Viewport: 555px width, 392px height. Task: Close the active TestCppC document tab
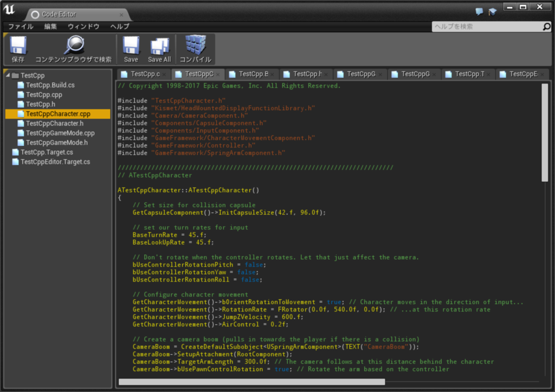[218, 74]
